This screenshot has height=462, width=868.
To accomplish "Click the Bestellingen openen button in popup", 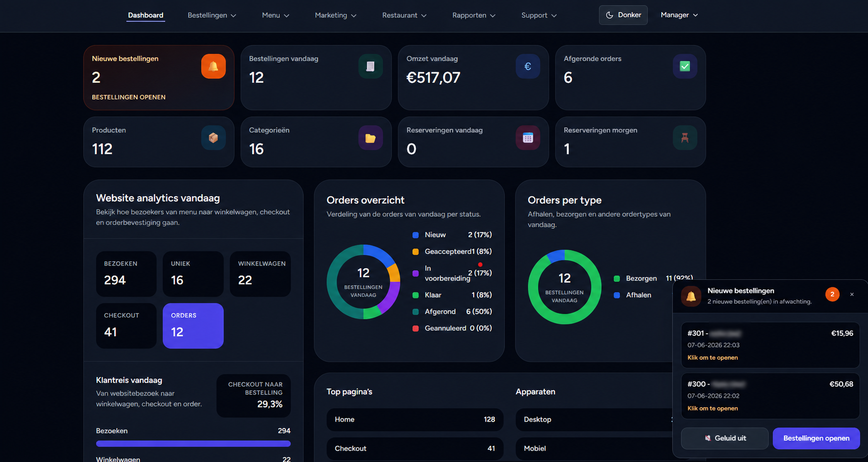I will [x=816, y=438].
